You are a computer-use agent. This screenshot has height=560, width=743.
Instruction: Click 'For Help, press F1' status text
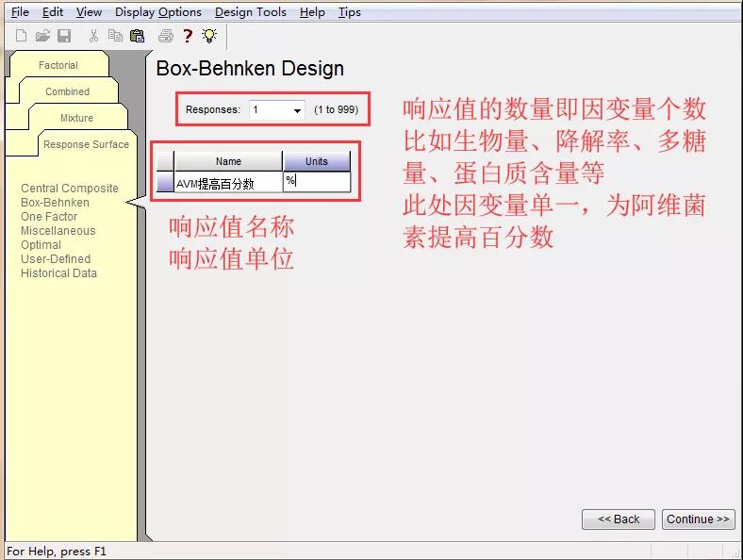coord(57,552)
